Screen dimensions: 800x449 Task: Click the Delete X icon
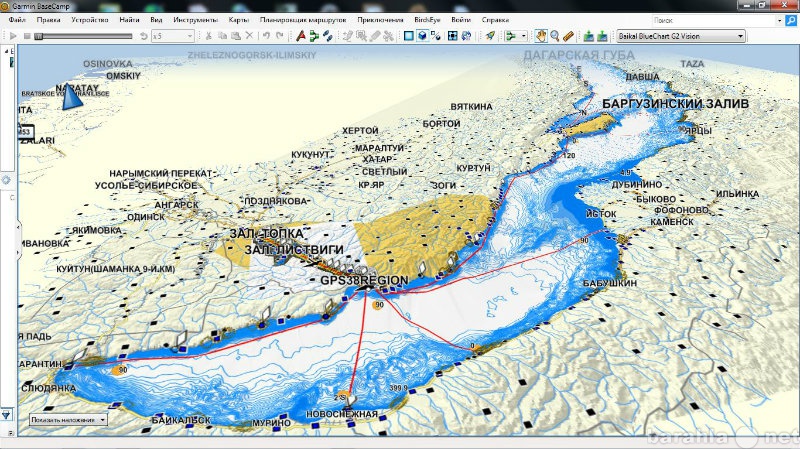coord(249,36)
